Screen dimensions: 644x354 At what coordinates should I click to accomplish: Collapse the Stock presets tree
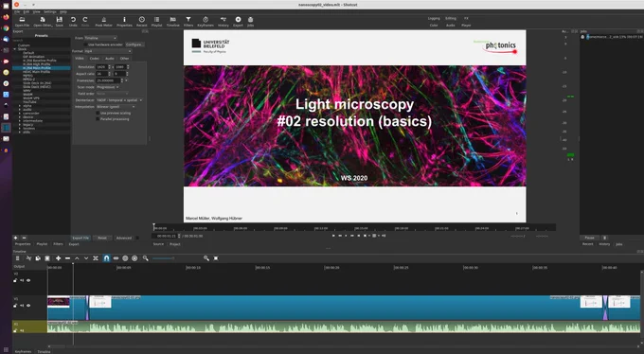point(15,49)
